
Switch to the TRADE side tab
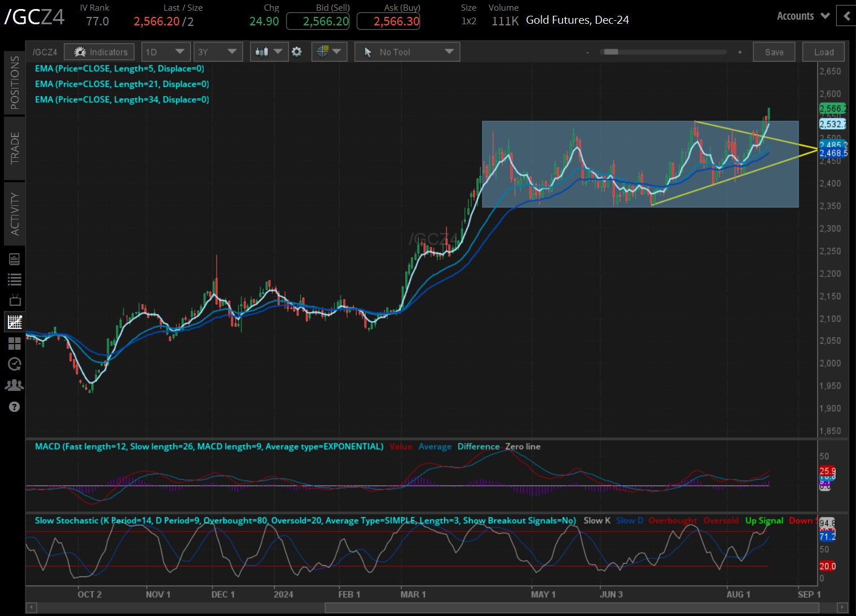pyautogui.click(x=15, y=148)
